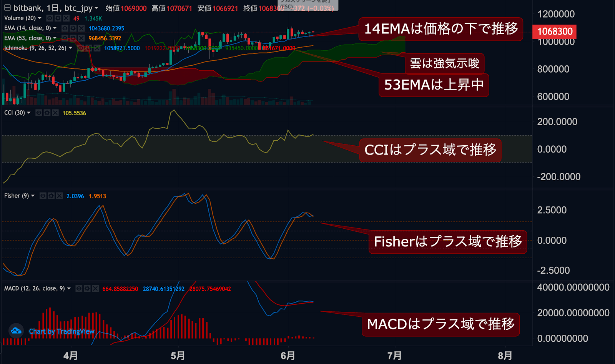The image size is (615, 364).
Task: Expand the EMA (53, close, 0) dropdown arrow
Action: 55,38
